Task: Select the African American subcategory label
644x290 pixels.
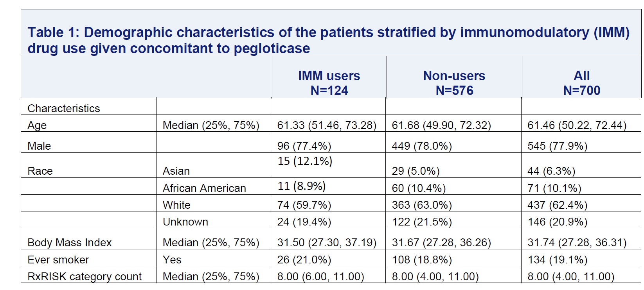Action: point(204,188)
